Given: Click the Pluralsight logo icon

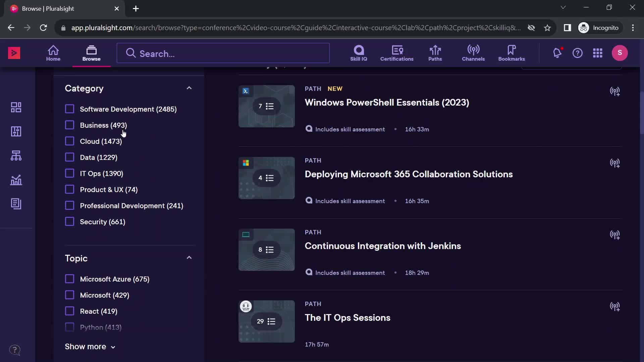Looking at the screenshot, I should (14, 53).
